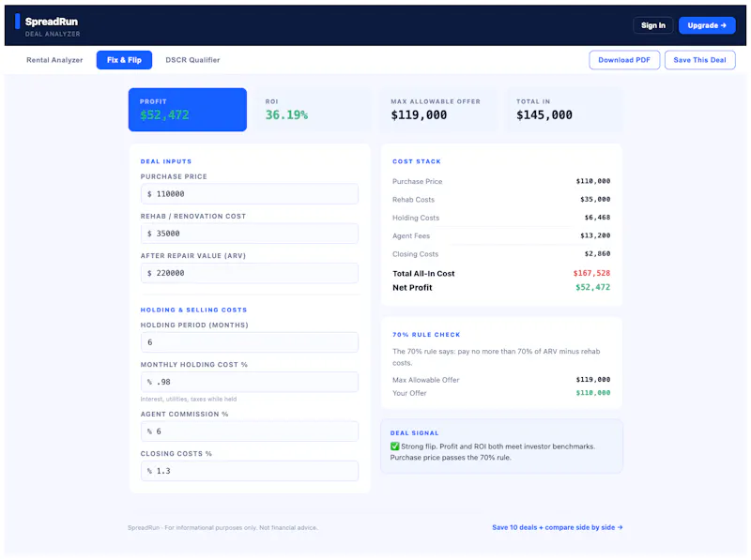Screen dimensions: 751x560
Task: Click the Profit $52,472 summary card
Action: 187,110
